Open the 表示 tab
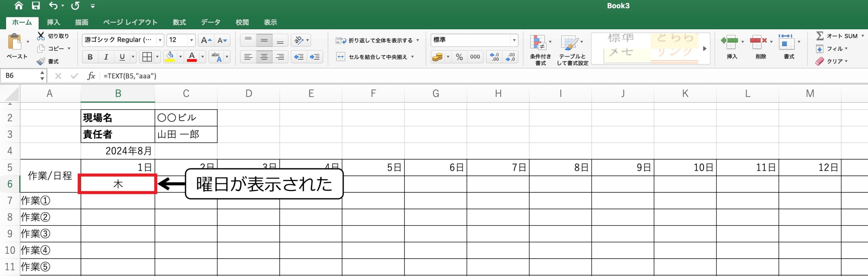The height and width of the screenshot is (276, 868). click(x=270, y=22)
